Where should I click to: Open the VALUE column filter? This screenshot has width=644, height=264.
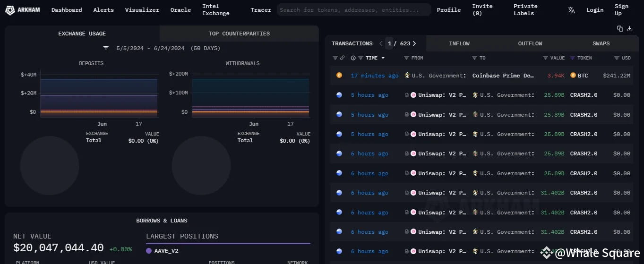pyautogui.click(x=545, y=58)
